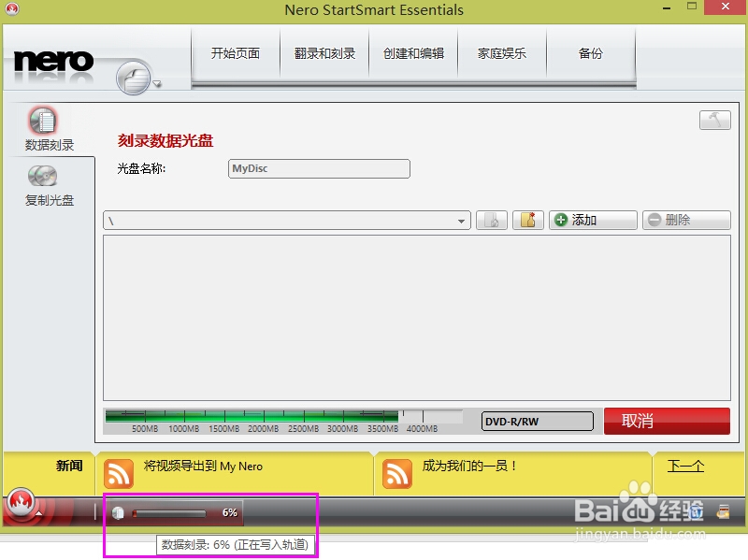Select the 家庭娱乐 tab
Image resolution: width=748 pixels, height=560 pixels.
point(502,53)
